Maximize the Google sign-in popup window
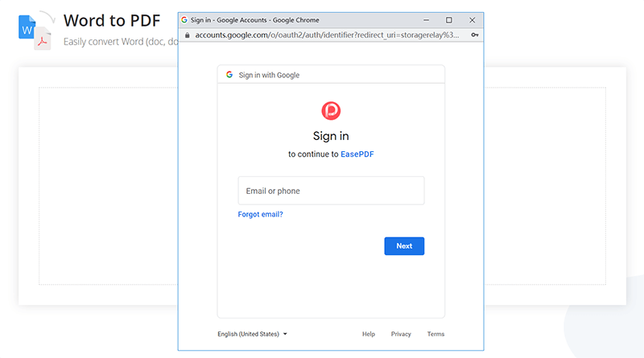The image size is (644, 358). (x=448, y=19)
